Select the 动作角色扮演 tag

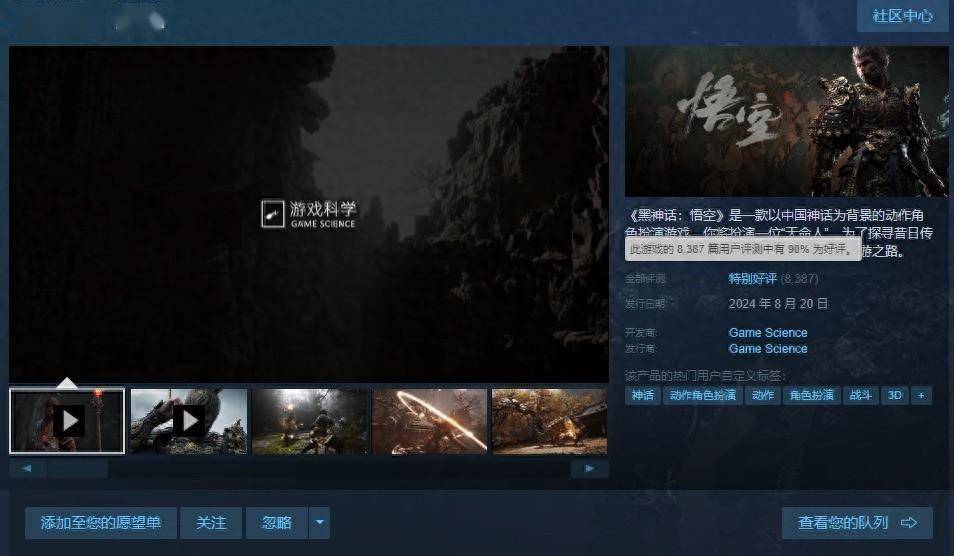(x=702, y=395)
